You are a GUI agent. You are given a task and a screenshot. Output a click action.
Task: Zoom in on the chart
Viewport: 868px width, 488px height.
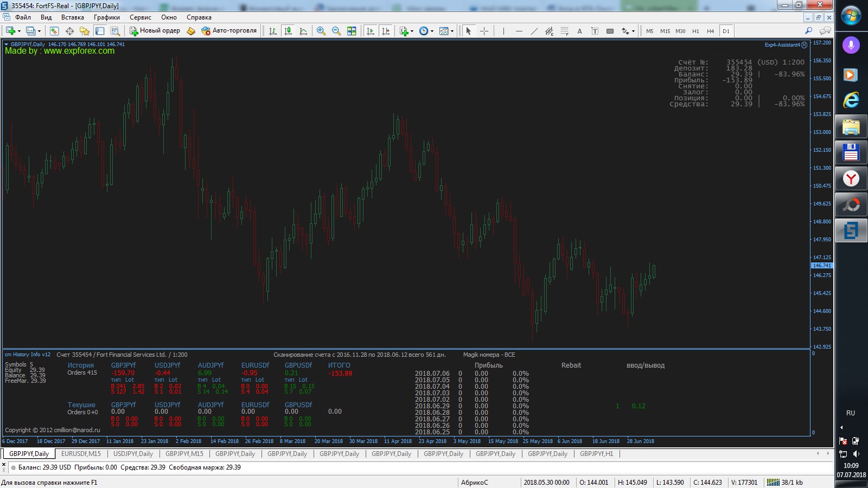pos(321,31)
